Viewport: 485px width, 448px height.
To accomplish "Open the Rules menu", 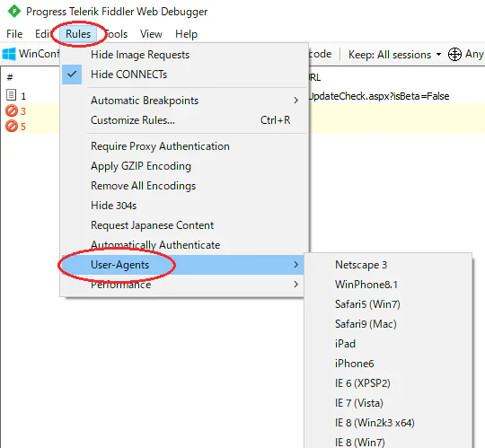I will coord(78,34).
